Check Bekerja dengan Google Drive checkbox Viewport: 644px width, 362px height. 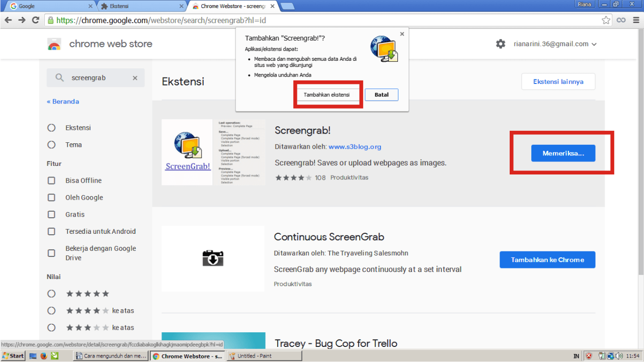(51, 253)
